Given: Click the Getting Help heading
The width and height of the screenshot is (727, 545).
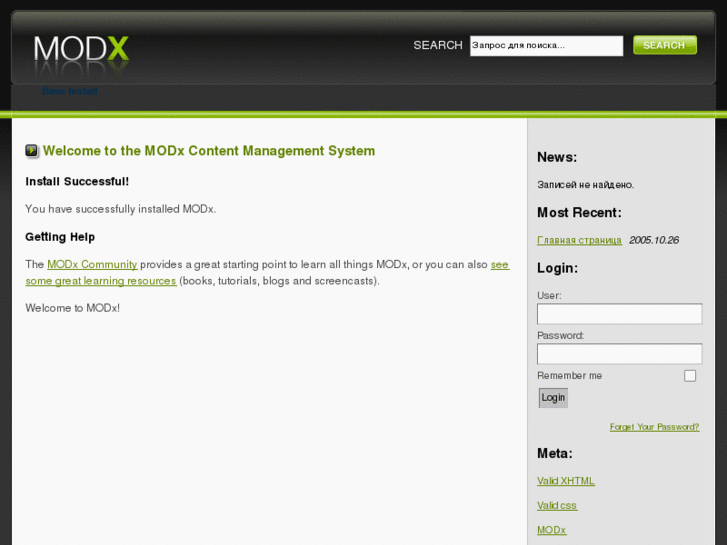Looking at the screenshot, I should click(60, 237).
